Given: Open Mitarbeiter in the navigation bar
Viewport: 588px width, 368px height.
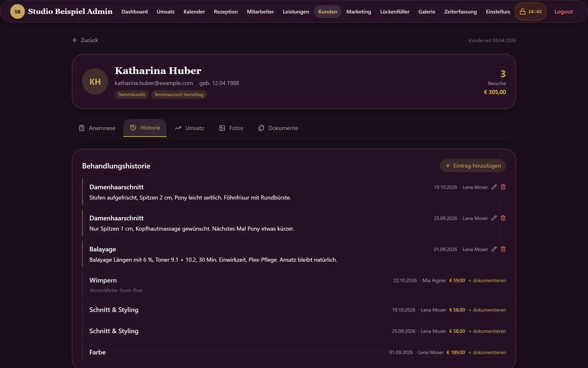Looking at the screenshot, I should click(260, 11).
